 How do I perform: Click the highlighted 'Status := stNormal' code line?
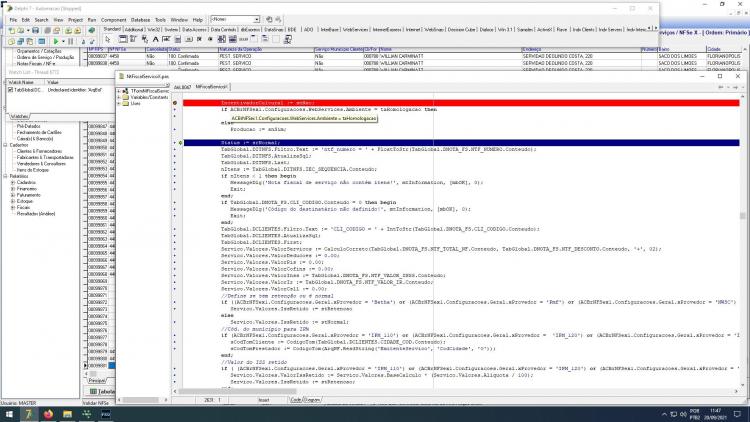(461, 143)
